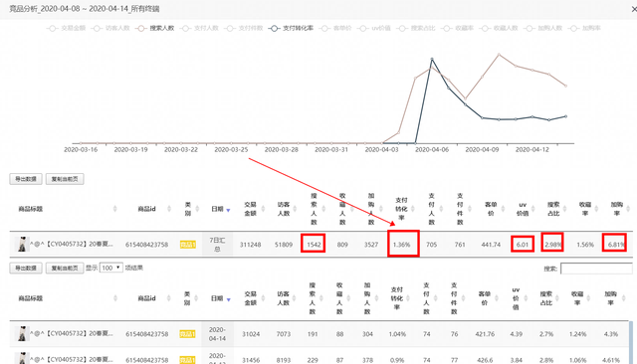Screen dimensions: 637x364
Task: Click 51809 访客人数 cell in summary row
Action: click(x=283, y=245)
